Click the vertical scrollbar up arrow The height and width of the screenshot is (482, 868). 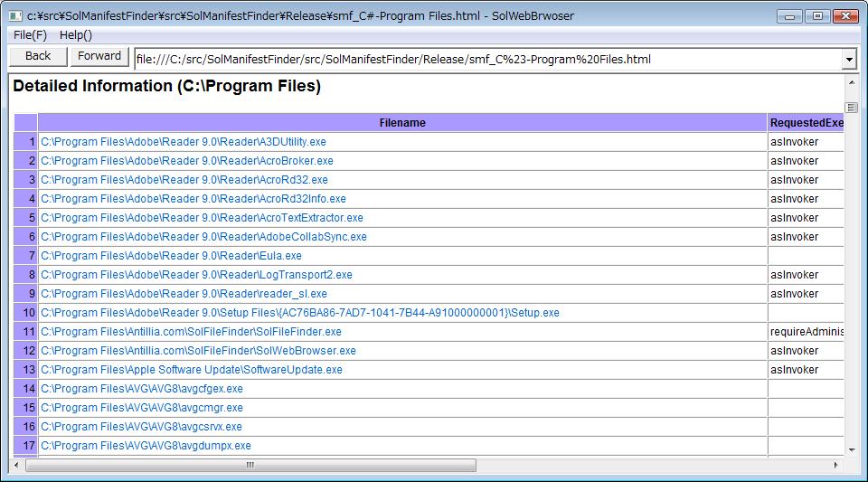[x=852, y=82]
